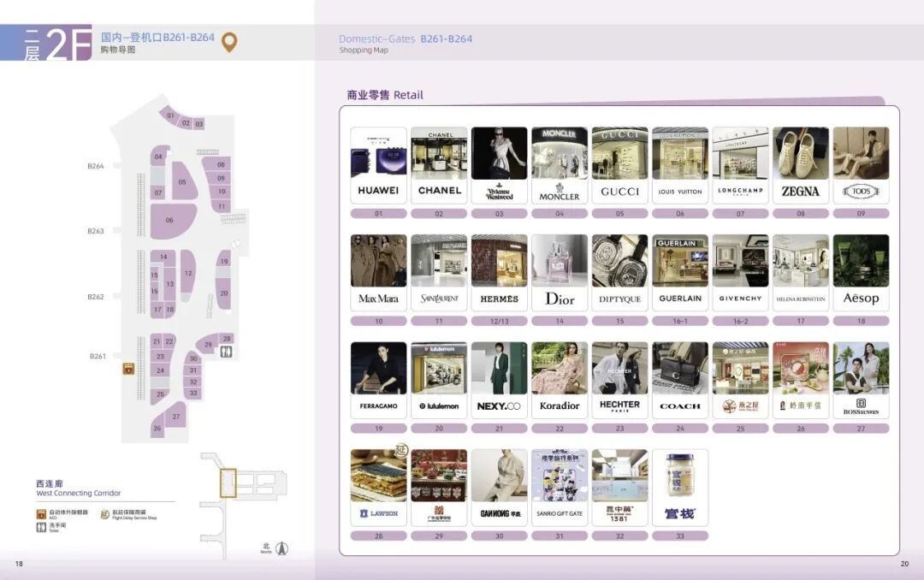
Task: Choose the GUCCI store card
Action: pyautogui.click(x=620, y=165)
